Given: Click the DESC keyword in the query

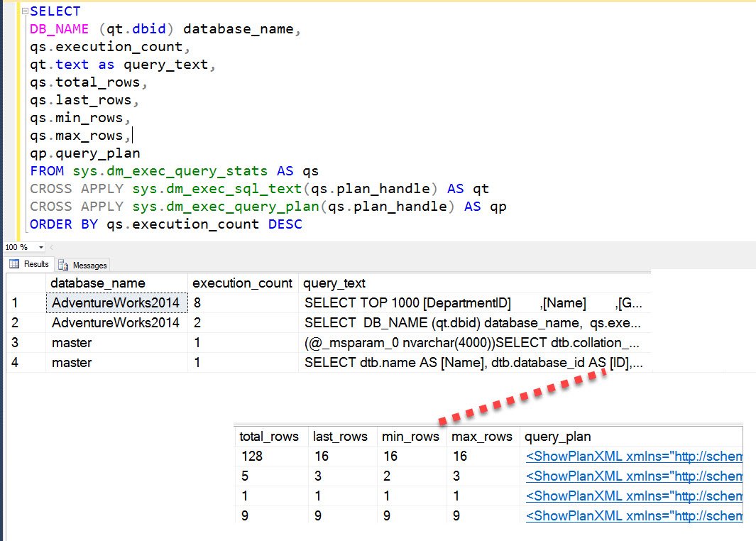Looking at the screenshot, I should [285, 224].
